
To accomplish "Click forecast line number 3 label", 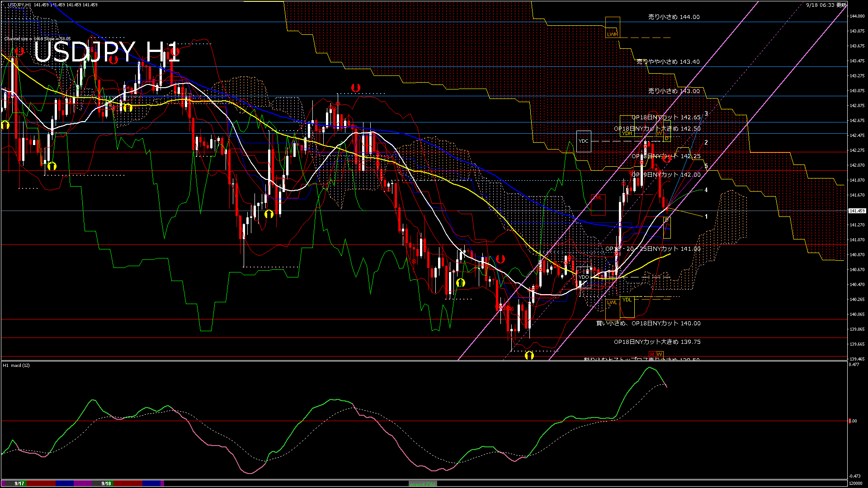I will pyautogui.click(x=706, y=114).
